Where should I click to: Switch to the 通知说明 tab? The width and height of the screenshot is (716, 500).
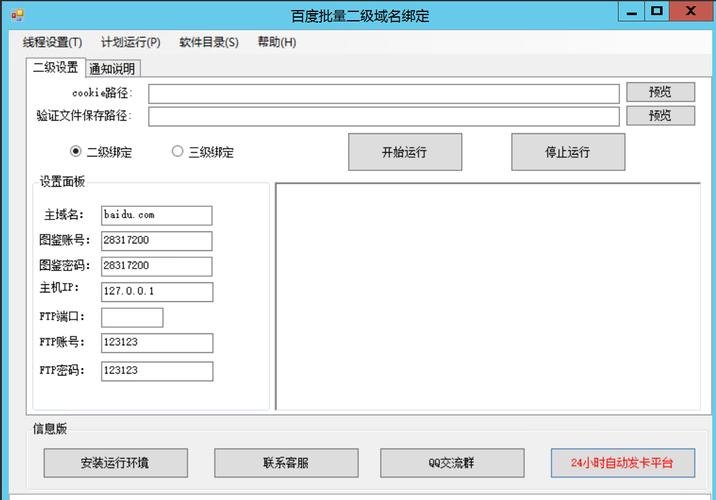(x=112, y=69)
